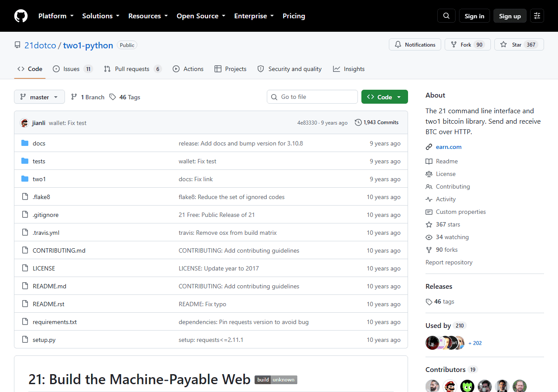
Task: Click the License scales icon
Action: pos(429,174)
